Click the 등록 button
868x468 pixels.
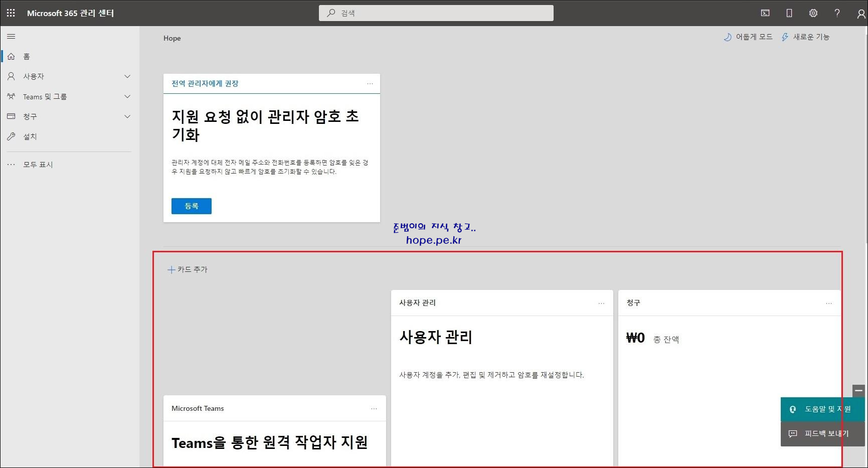coord(192,206)
